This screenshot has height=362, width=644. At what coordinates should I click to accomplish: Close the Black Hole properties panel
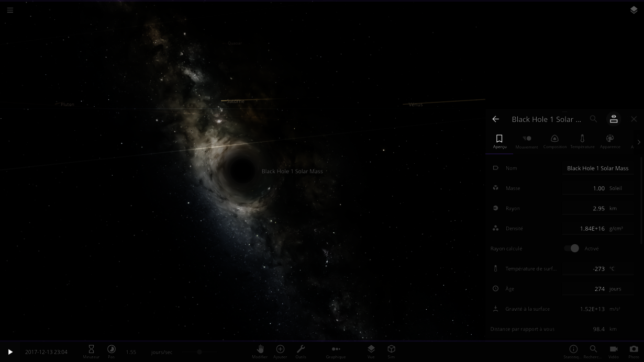click(634, 119)
